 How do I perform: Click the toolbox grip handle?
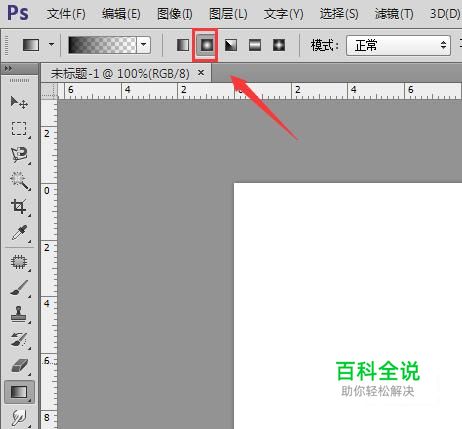coord(19,81)
